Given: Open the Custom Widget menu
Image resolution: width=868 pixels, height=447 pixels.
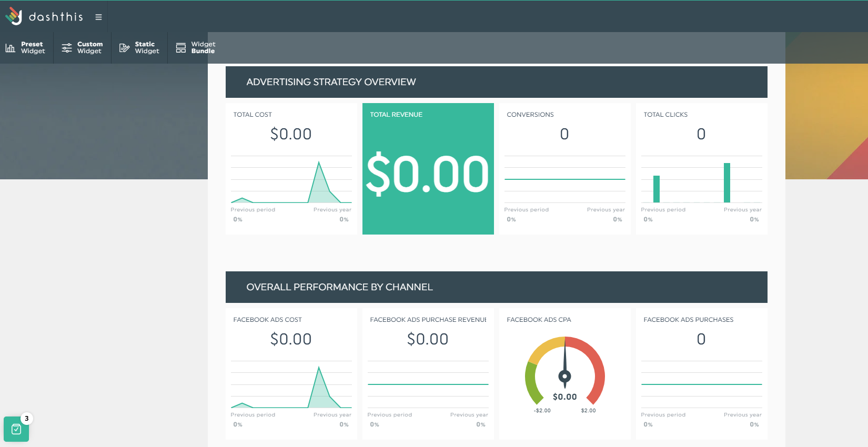Looking at the screenshot, I should coord(83,48).
